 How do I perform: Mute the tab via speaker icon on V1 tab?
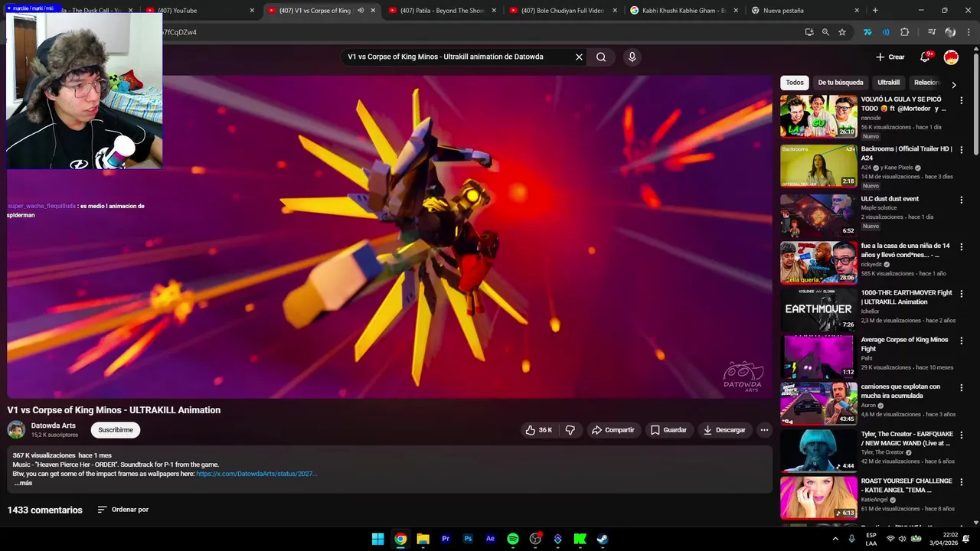(361, 11)
